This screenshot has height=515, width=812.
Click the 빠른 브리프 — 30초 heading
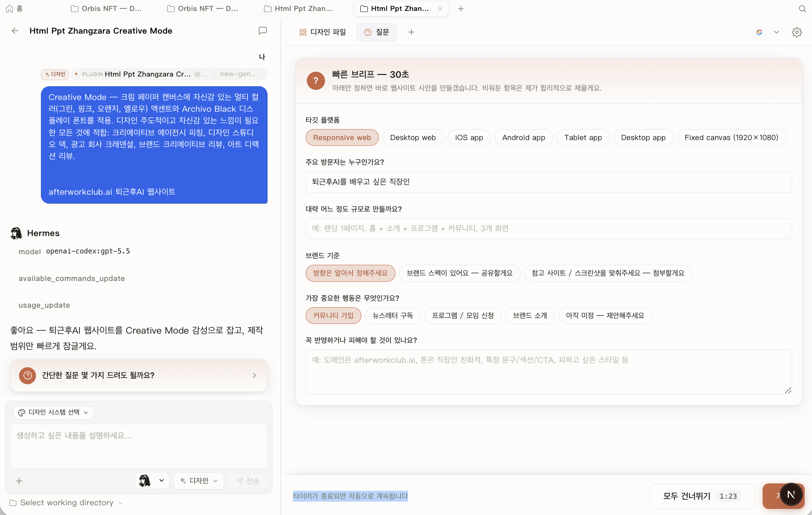(371, 74)
